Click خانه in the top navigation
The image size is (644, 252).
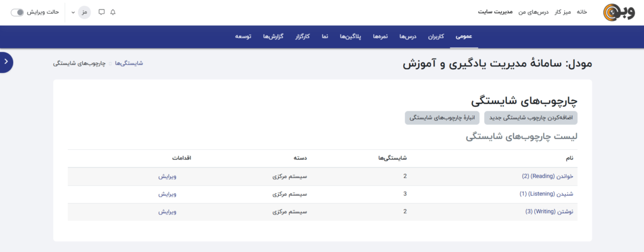point(581,12)
